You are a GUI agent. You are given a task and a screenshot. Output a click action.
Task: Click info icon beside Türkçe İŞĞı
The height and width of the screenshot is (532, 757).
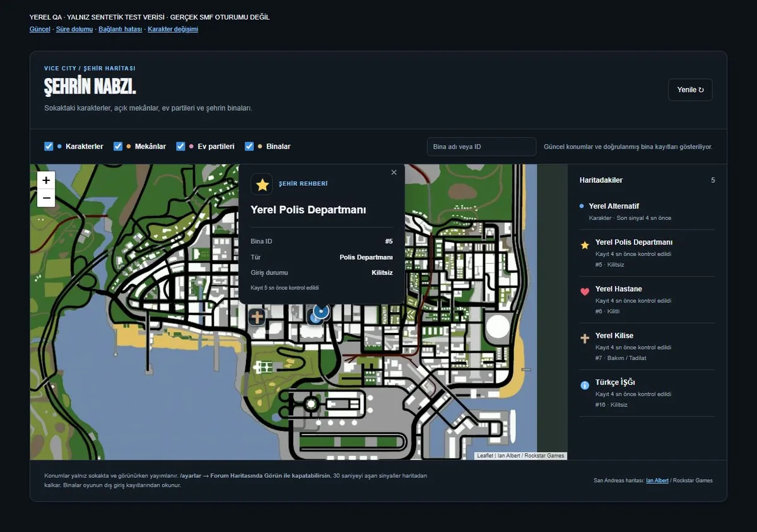click(x=585, y=385)
